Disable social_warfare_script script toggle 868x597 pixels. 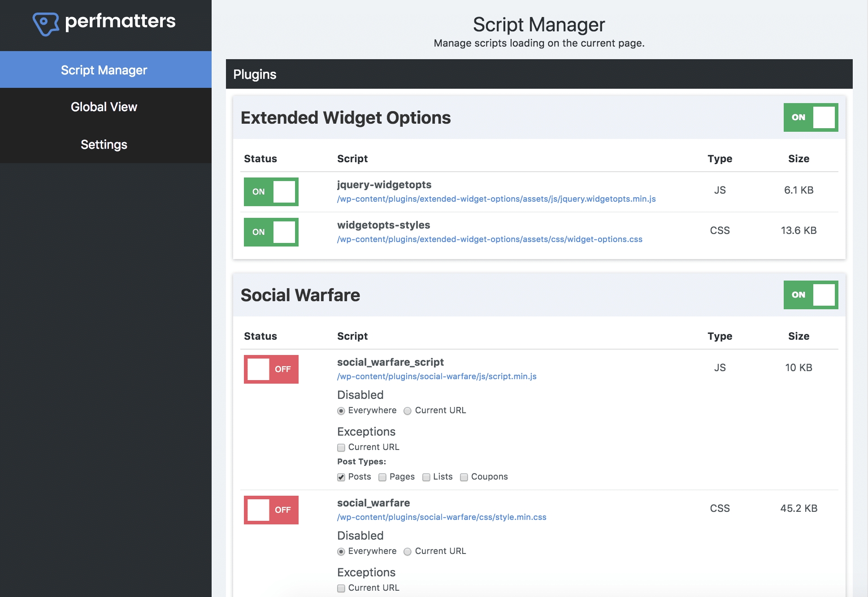[272, 368]
